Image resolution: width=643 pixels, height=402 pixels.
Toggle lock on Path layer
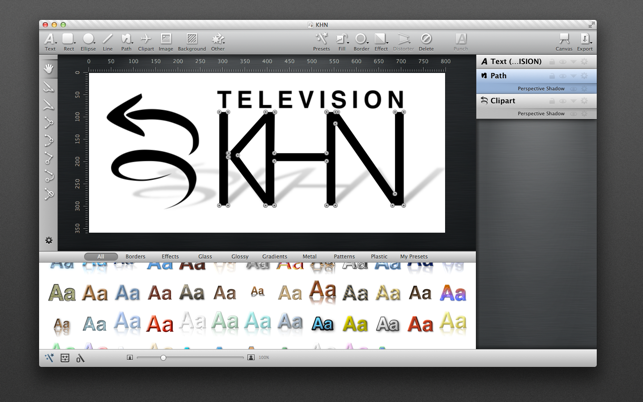tap(552, 76)
